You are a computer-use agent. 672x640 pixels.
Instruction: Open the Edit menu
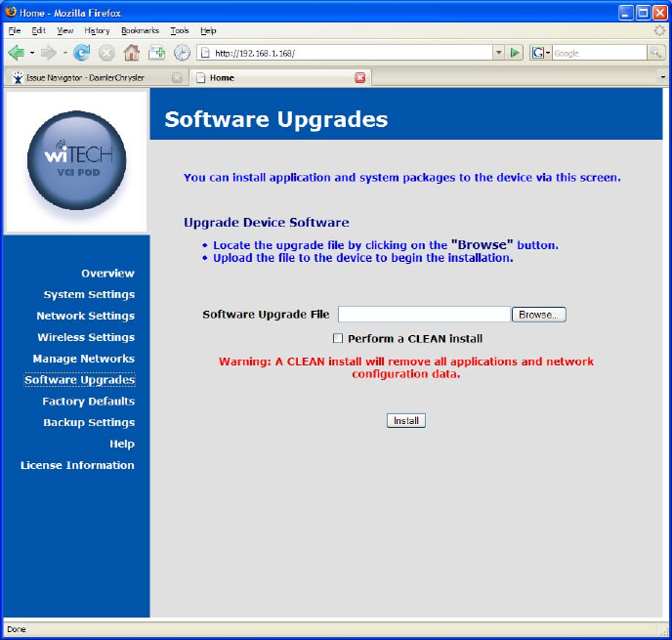pyautogui.click(x=38, y=30)
